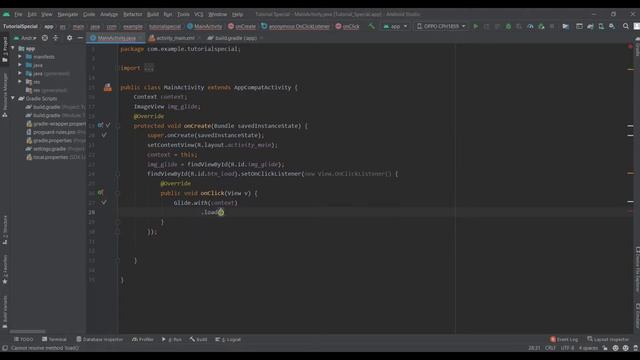This screenshot has width=640, height=360.
Task: Open the Build Variants side tab
Action: pos(4,311)
